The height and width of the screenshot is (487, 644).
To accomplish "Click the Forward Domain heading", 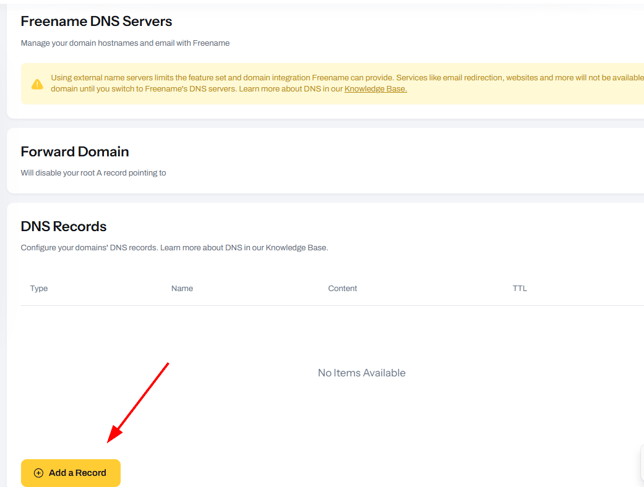I will pyautogui.click(x=75, y=152).
